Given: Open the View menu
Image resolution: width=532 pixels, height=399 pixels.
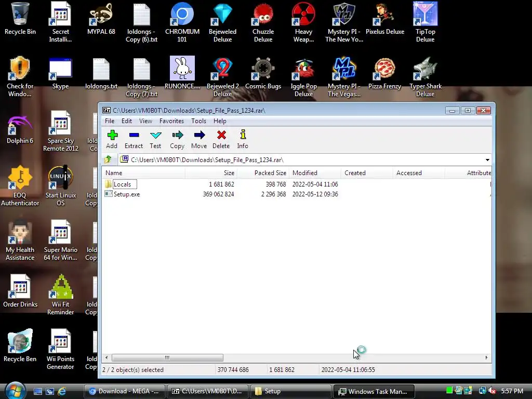Looking at the screenshot, I should click(x=145, y=121).
